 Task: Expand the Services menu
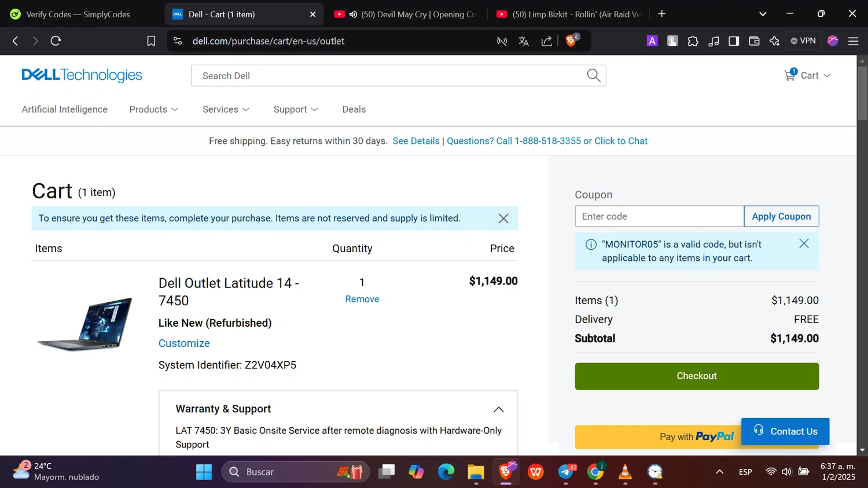(x=226, y=109)
